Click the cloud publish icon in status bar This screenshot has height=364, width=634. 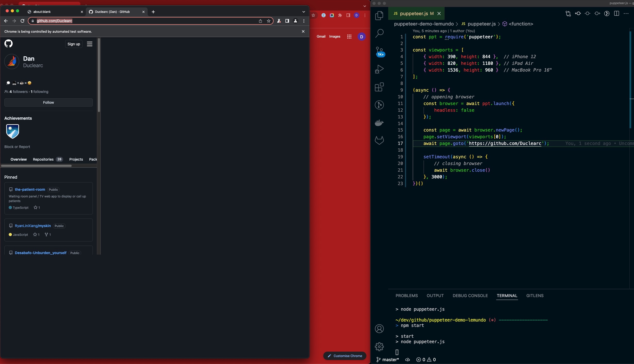pos(408,360)
